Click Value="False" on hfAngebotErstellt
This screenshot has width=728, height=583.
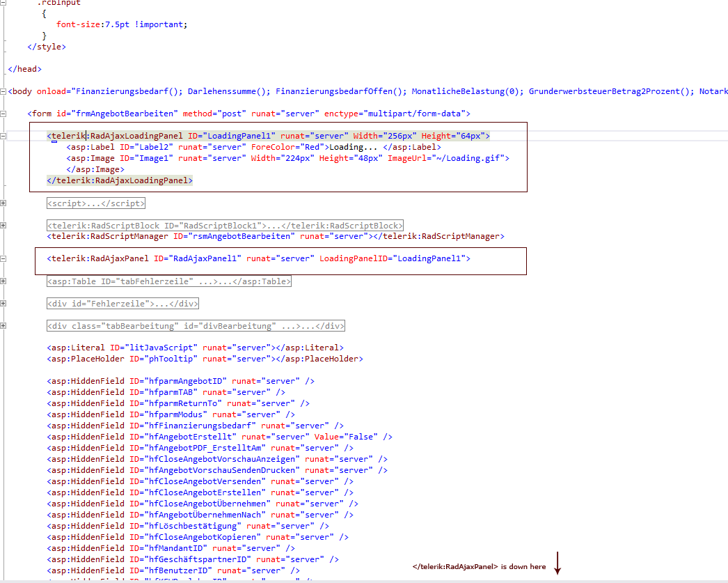coord(346,437)
